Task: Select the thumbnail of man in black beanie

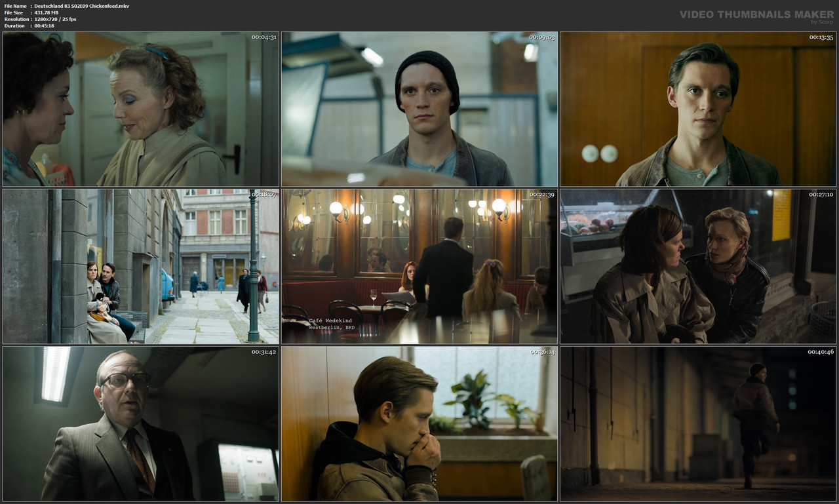Action: click(x=419, y=109)
